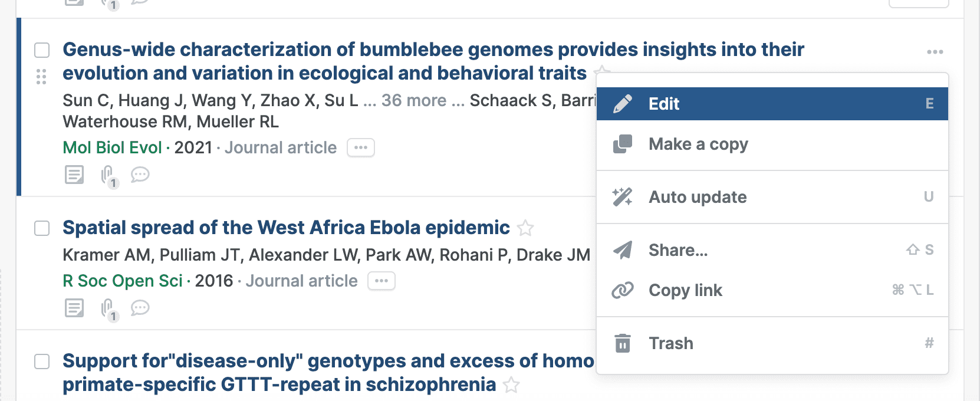Check the West Africa Ebola article checkbox
The height and width of the screenshot is (401, 980).
click(42, 228)
